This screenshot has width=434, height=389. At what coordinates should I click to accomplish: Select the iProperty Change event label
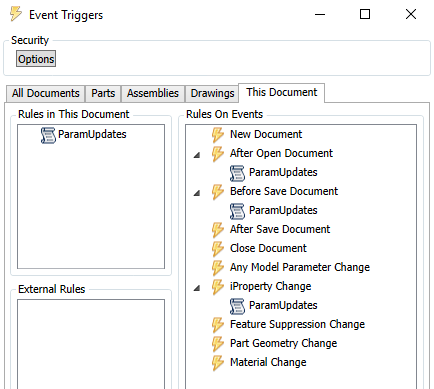pyautogui.click(x=271, y=286)
